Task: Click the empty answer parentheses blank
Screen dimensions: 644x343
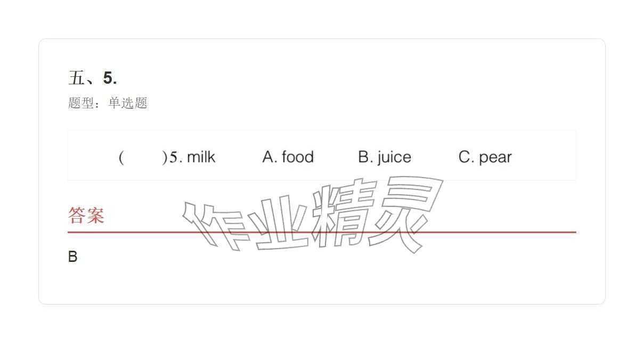Action: 143,157
